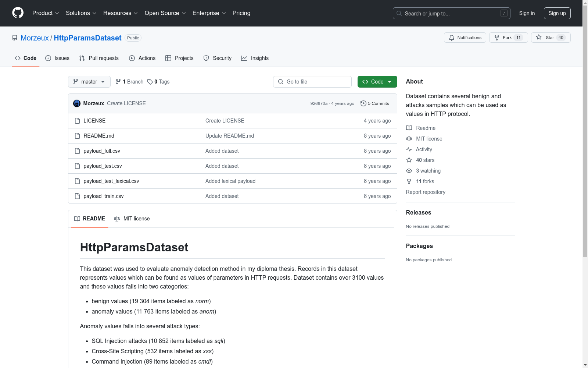This screenshot has width=588, height=368.
Task: Click the file icon next to payload_train.csv
Action: click(x=77, y=196)
